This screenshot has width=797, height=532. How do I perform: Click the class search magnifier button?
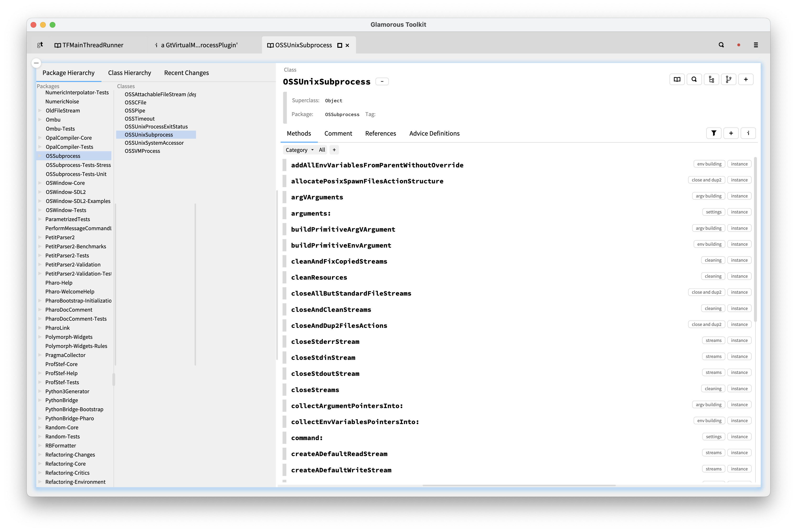[694, 79]
